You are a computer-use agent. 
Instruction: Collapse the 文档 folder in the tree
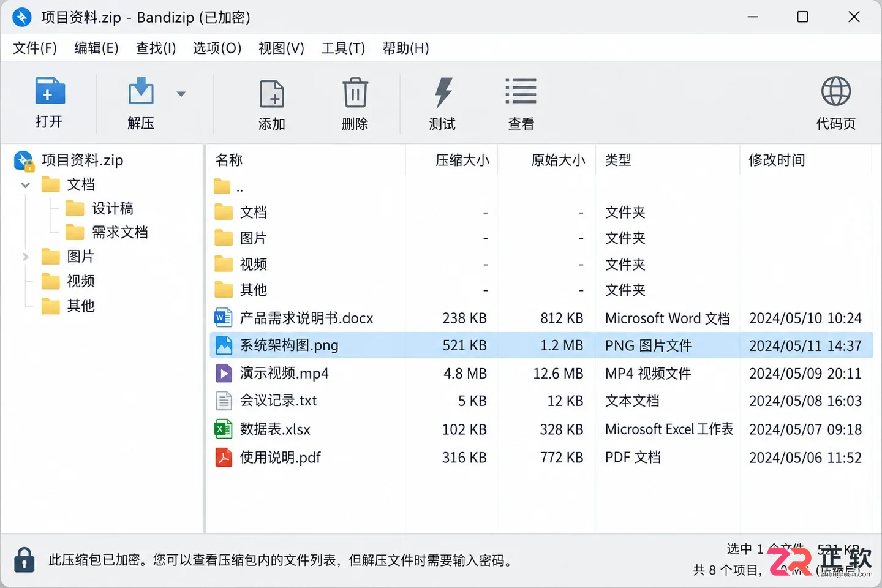point(26,184)
